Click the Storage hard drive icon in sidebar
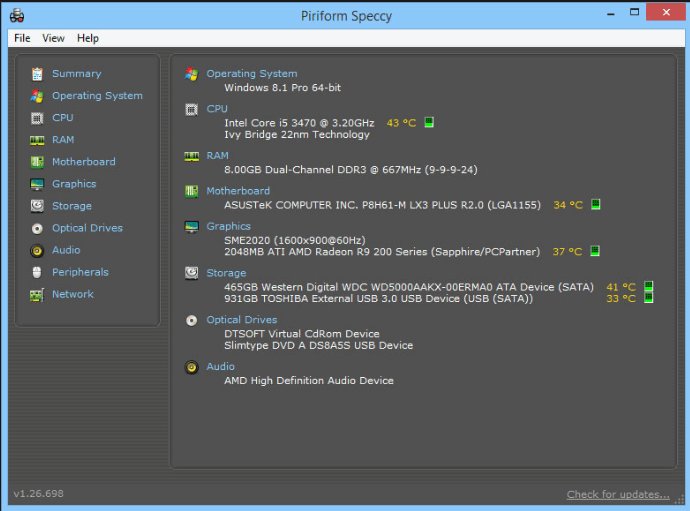Screen dimensions: 690x511 coord(37,206)
